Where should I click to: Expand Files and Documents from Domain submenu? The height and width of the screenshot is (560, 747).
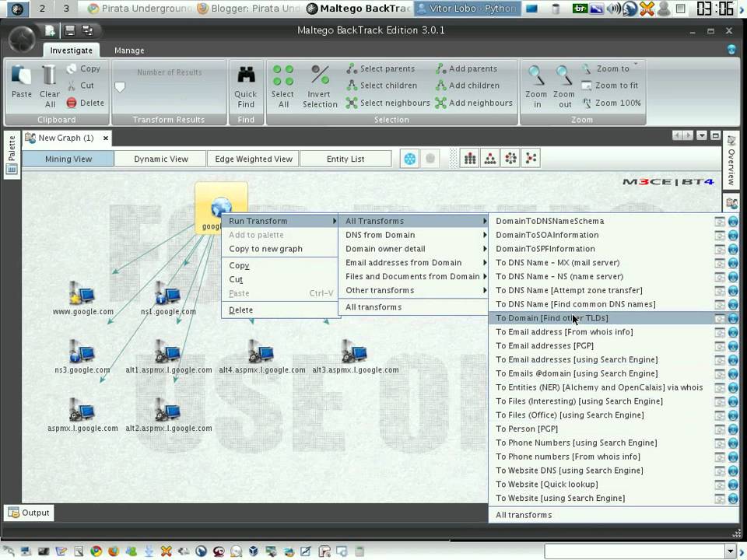click(413, 276)
